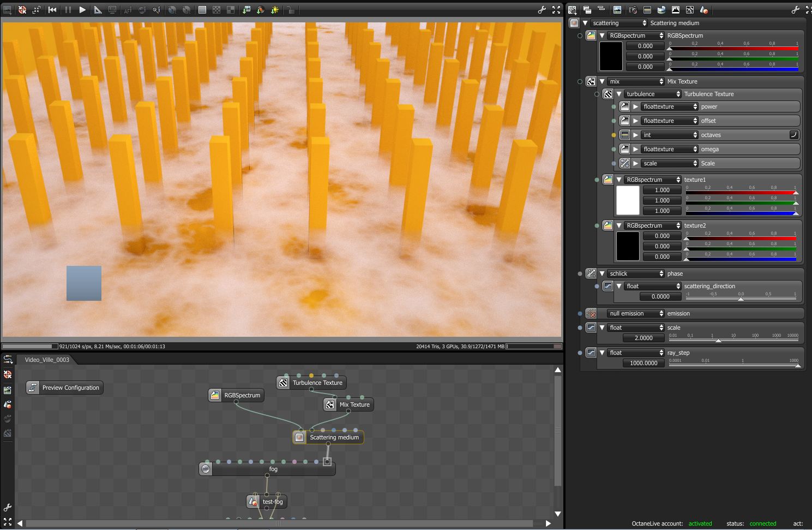Expand the power floattexture row

[636, 106]
